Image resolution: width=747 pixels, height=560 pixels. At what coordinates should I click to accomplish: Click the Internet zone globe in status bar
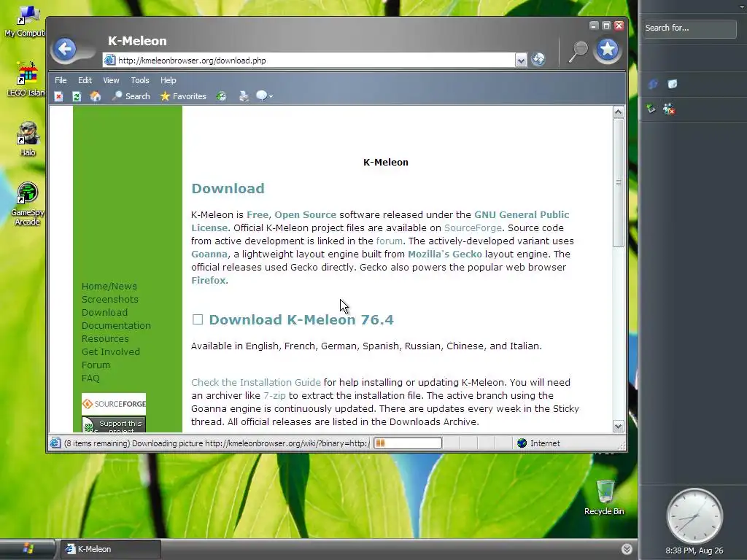point(522,443)
